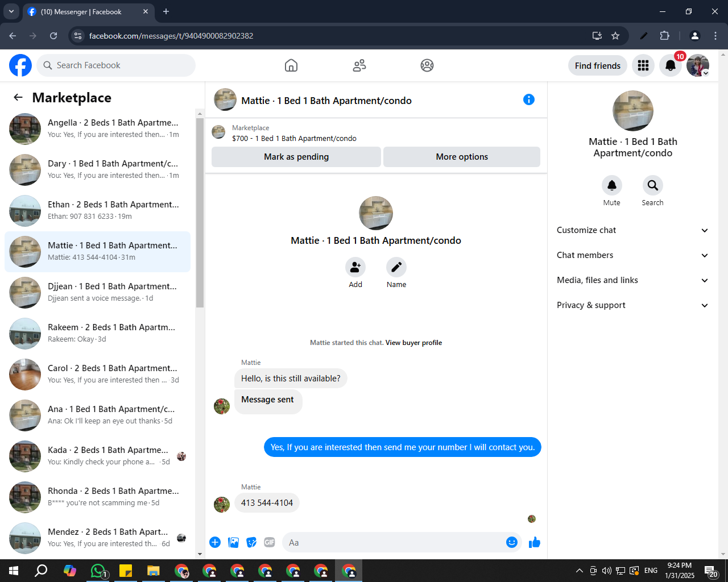
Task: Open conversation information icon in chat header
Action: [529, 99]
